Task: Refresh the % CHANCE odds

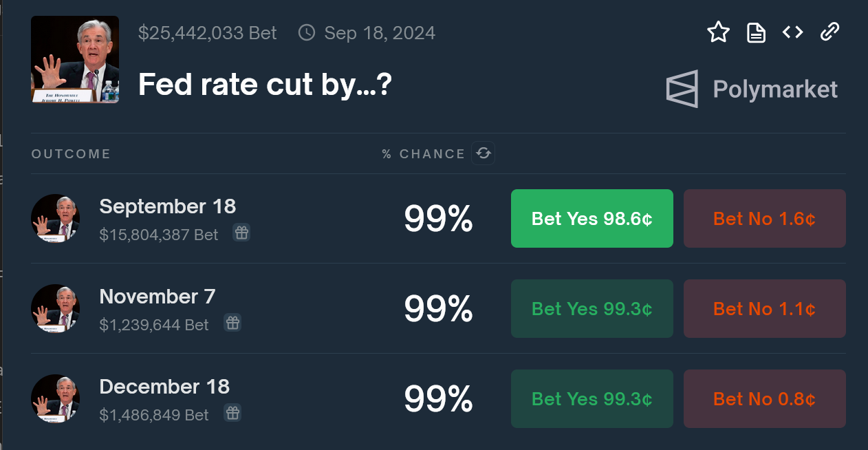Action: click(484, 153)
